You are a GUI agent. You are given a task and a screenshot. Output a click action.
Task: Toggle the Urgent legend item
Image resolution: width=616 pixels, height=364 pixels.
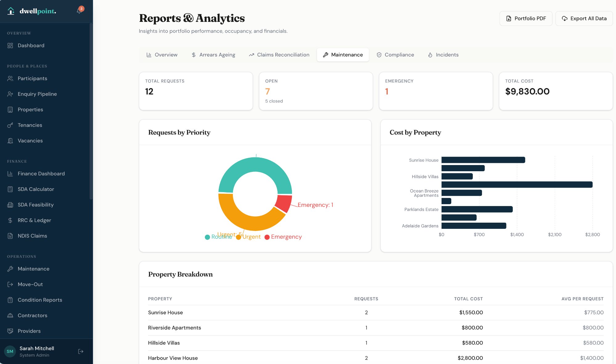248,237
